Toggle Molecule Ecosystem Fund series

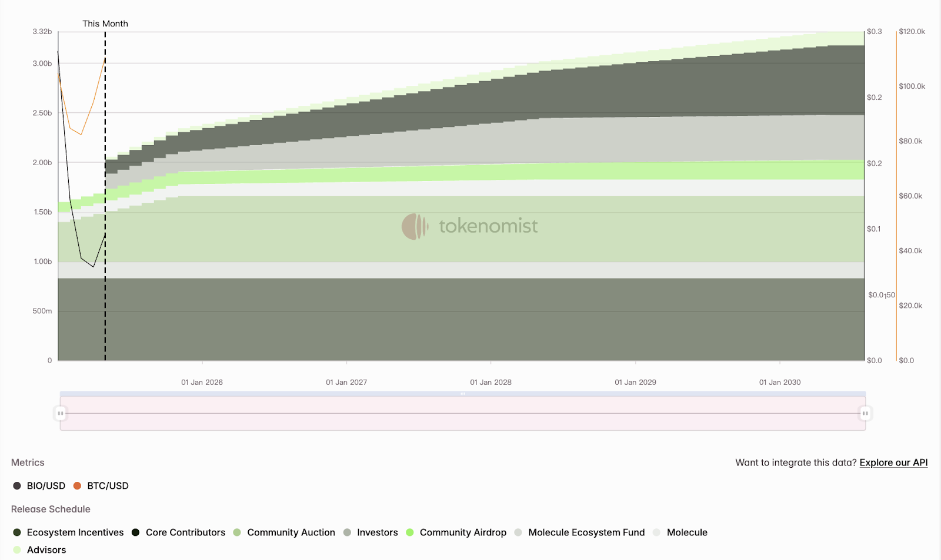[x=579, y=532]
